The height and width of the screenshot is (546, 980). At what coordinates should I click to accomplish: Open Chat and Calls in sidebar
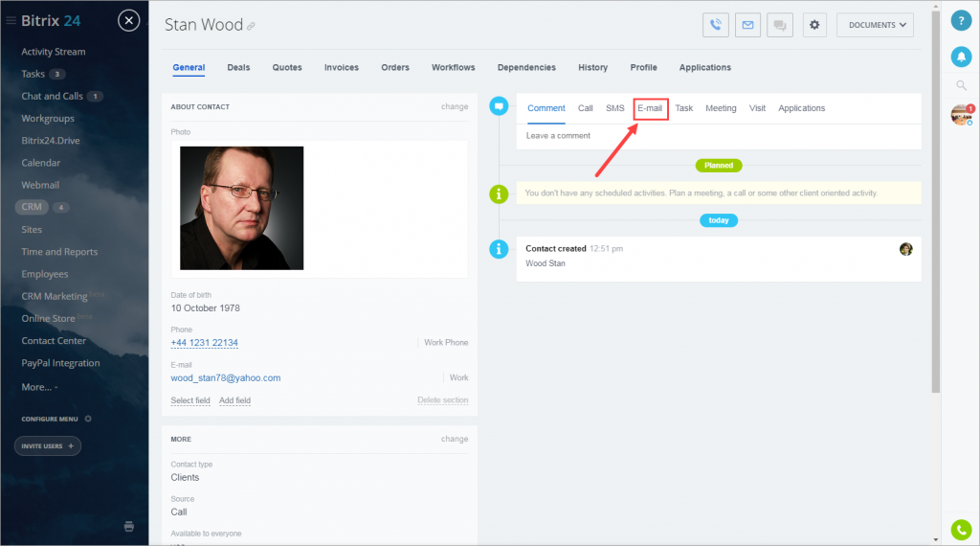tap(53, 97)
